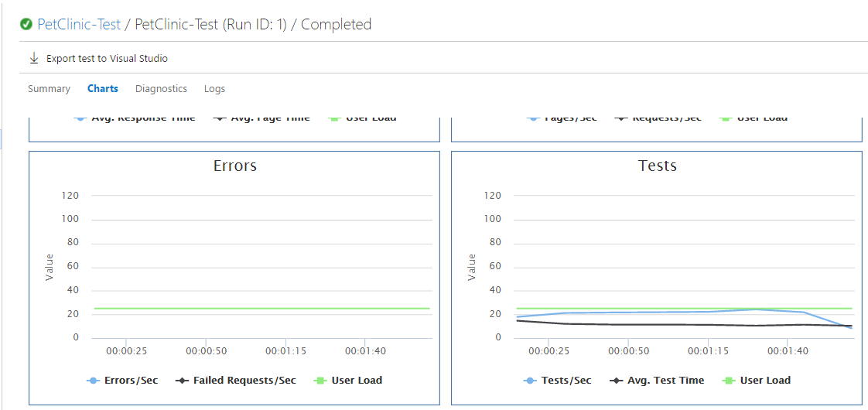Switch to the Summary tab
The height and width of the screenshot is (410, 868).
tap(49, 89)
